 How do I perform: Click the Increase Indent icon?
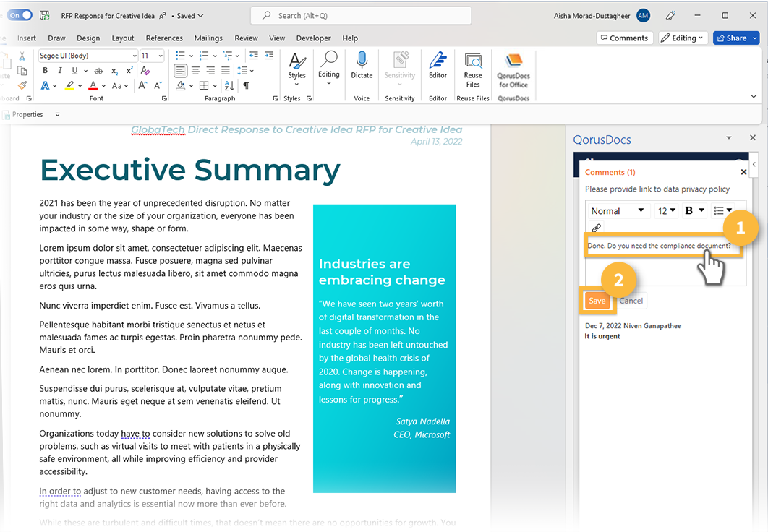coord(269,56)
